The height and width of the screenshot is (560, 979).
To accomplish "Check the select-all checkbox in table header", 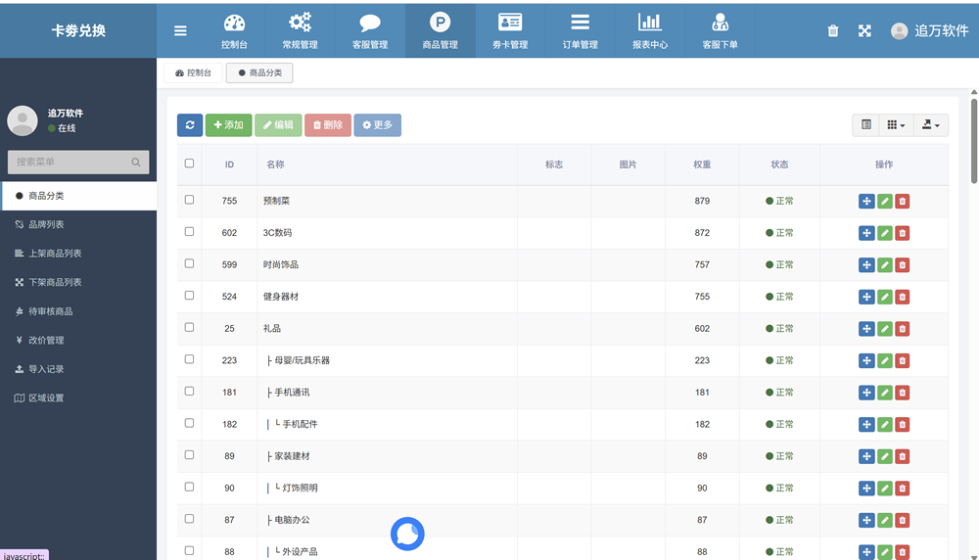I will pyautogui.click(x=190, y=163).
